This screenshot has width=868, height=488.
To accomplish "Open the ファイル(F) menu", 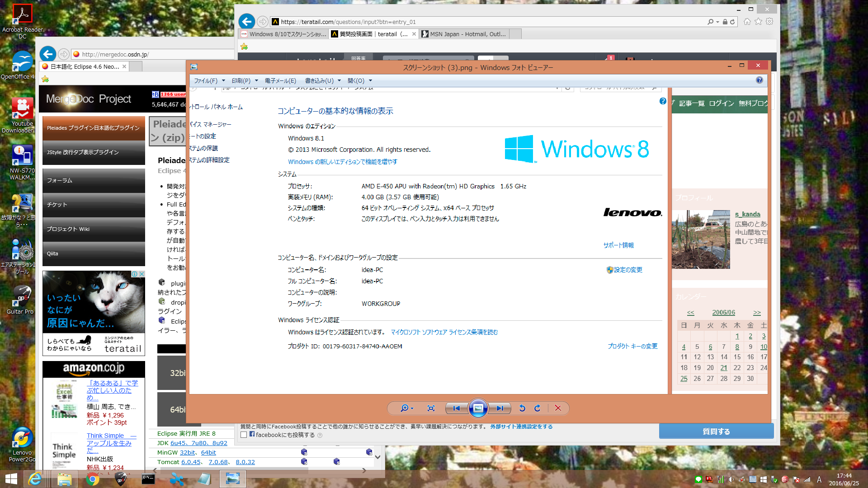I will (x=206, y=81).
